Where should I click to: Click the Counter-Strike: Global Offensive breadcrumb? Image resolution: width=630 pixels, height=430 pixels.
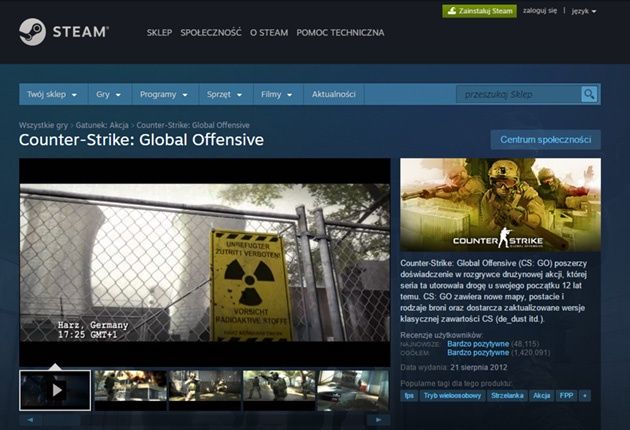point(193,125)
